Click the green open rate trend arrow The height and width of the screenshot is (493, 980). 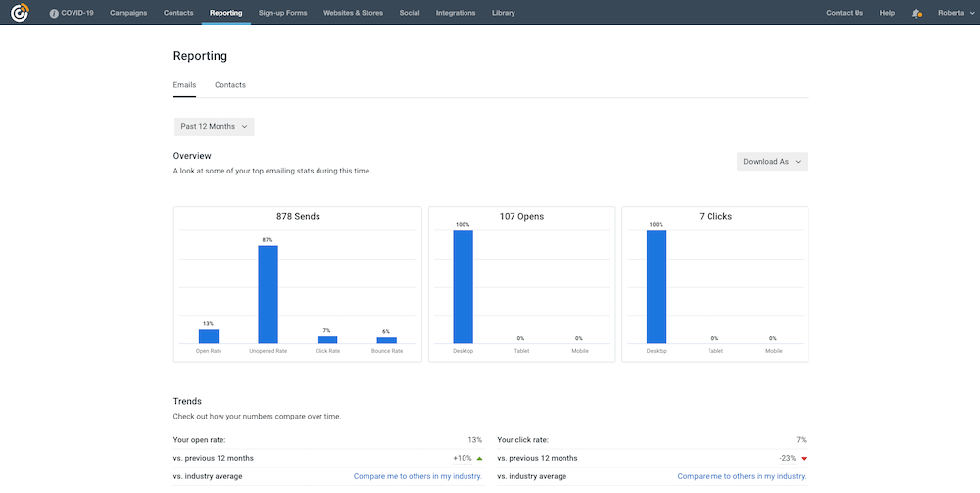479,459
